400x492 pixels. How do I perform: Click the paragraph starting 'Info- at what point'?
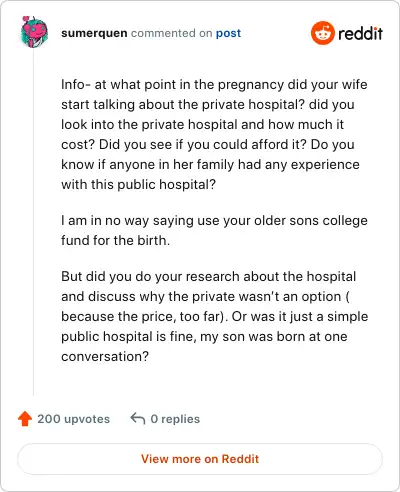pos(214,134)
